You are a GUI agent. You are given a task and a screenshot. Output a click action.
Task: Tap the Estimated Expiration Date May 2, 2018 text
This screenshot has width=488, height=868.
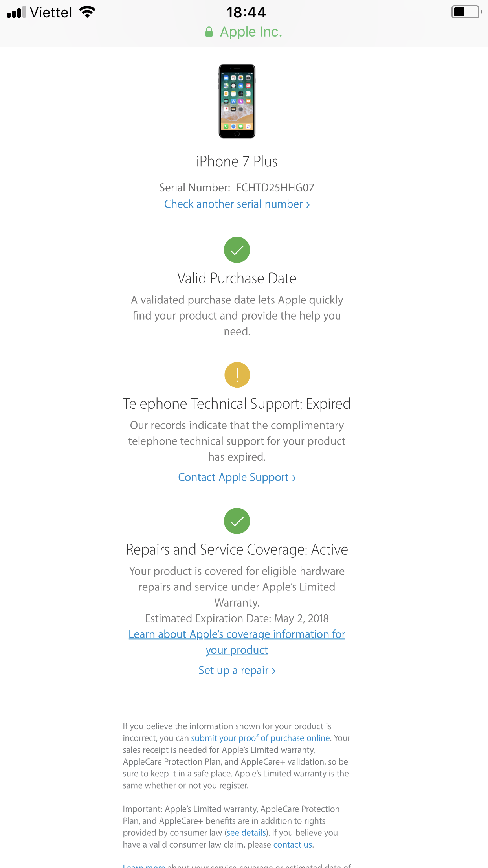pyautogui.click(x=237, y=619)
